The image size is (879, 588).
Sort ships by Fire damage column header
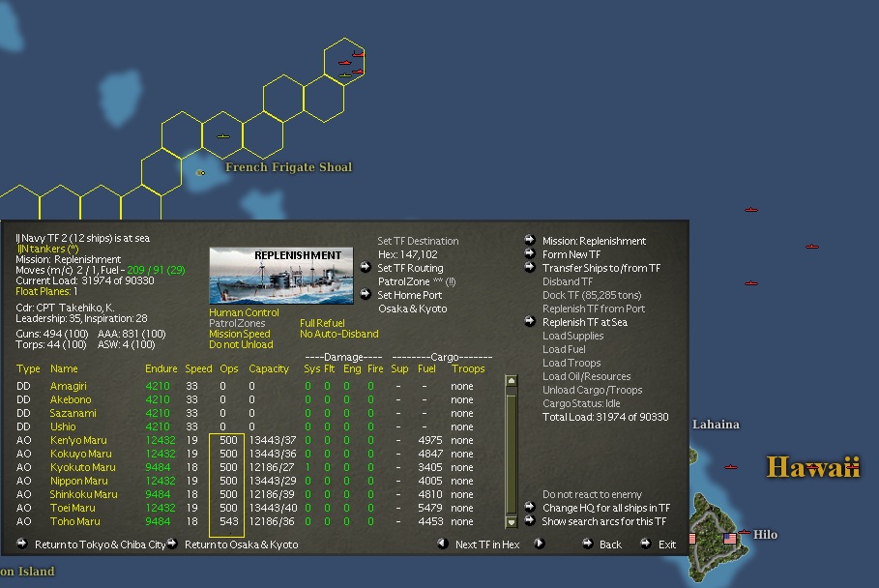click(x=375, y=368)
